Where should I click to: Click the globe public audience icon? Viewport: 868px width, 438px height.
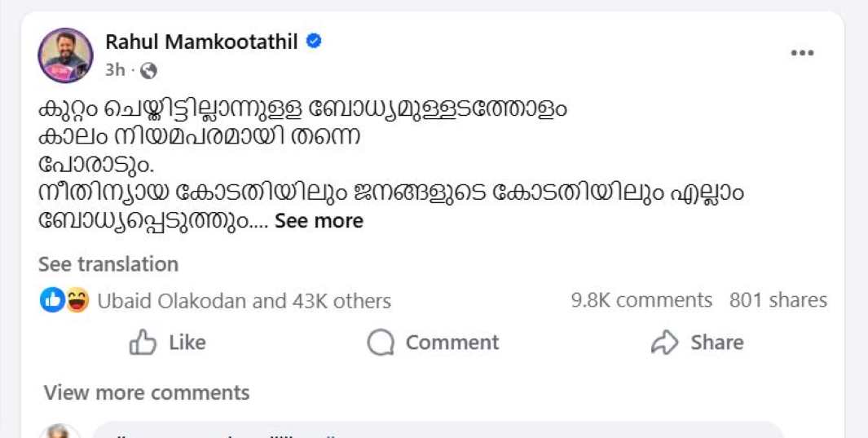tap(148, 71)
